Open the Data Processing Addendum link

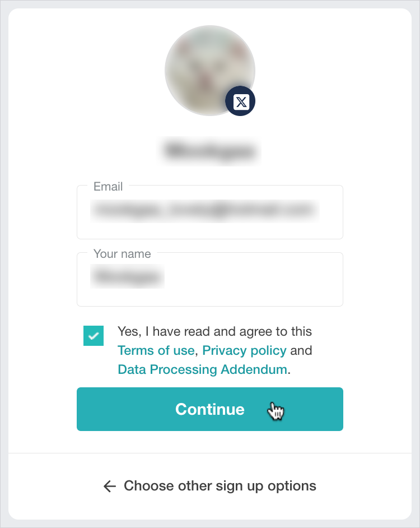202,370
